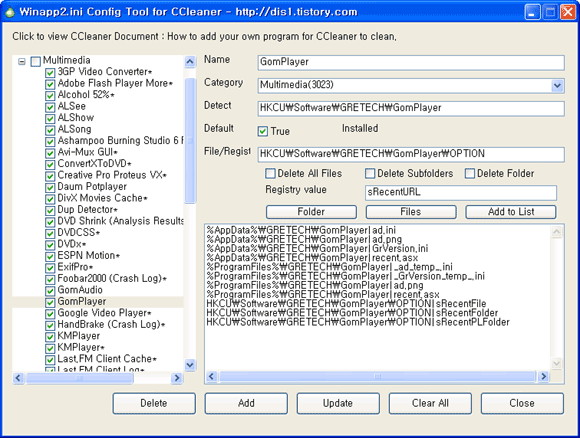580x438 pixels.
Task: Click the File/Regist path field
Action: [x=411, y=154]
